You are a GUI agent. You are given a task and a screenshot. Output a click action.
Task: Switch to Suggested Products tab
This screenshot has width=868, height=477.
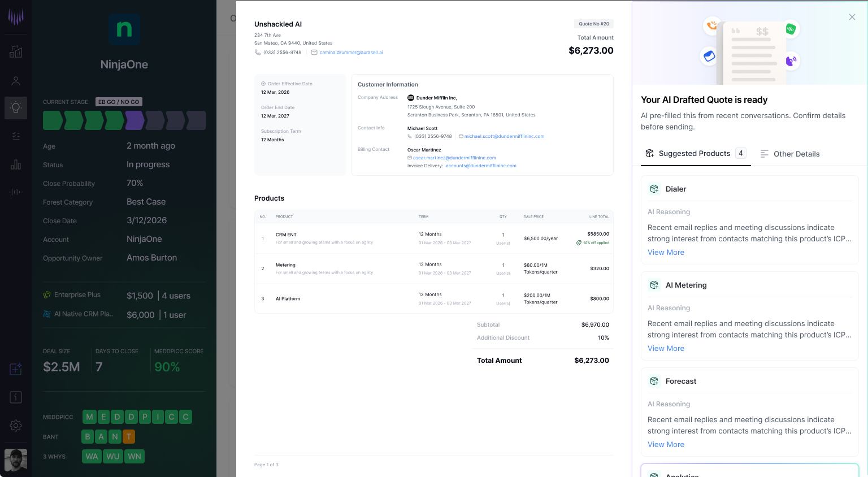tap(696, 153)
